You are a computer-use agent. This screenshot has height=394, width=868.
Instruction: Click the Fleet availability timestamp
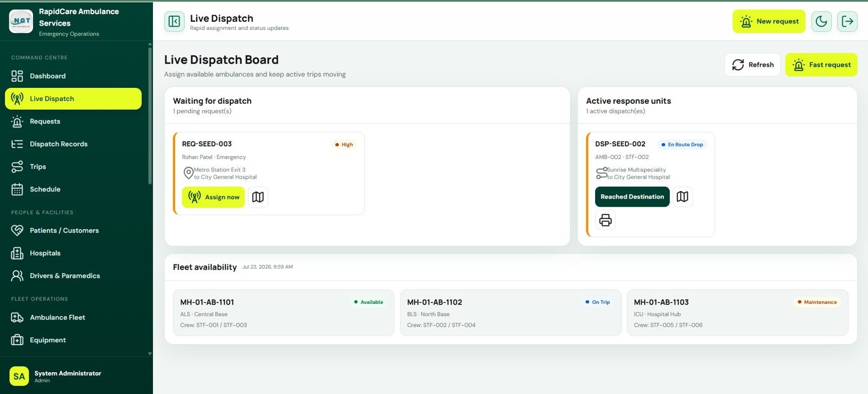(x=267, y=267)
